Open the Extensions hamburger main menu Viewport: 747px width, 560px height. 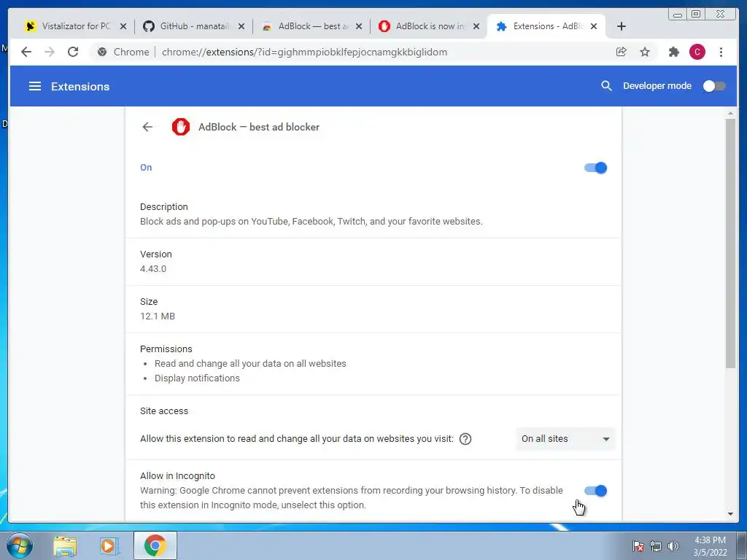tap(35, 86)
